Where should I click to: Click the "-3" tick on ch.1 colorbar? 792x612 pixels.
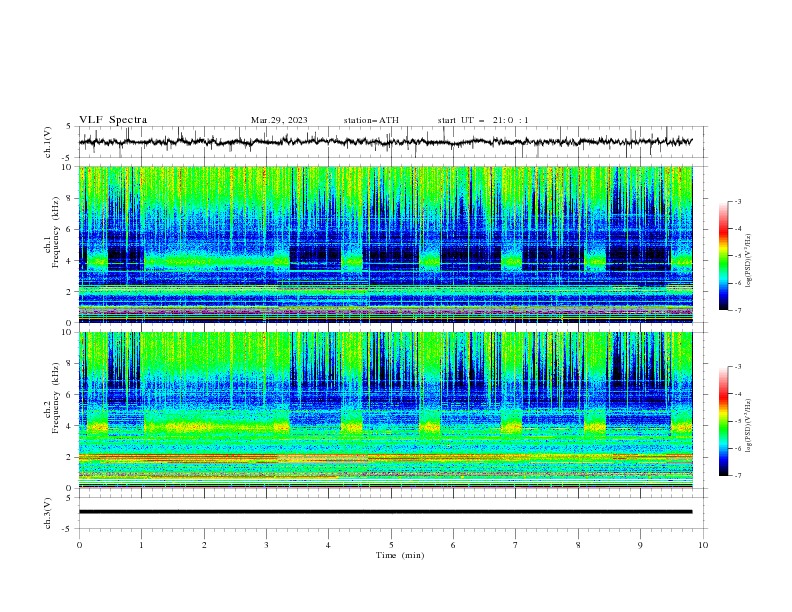tap(738, 201)
